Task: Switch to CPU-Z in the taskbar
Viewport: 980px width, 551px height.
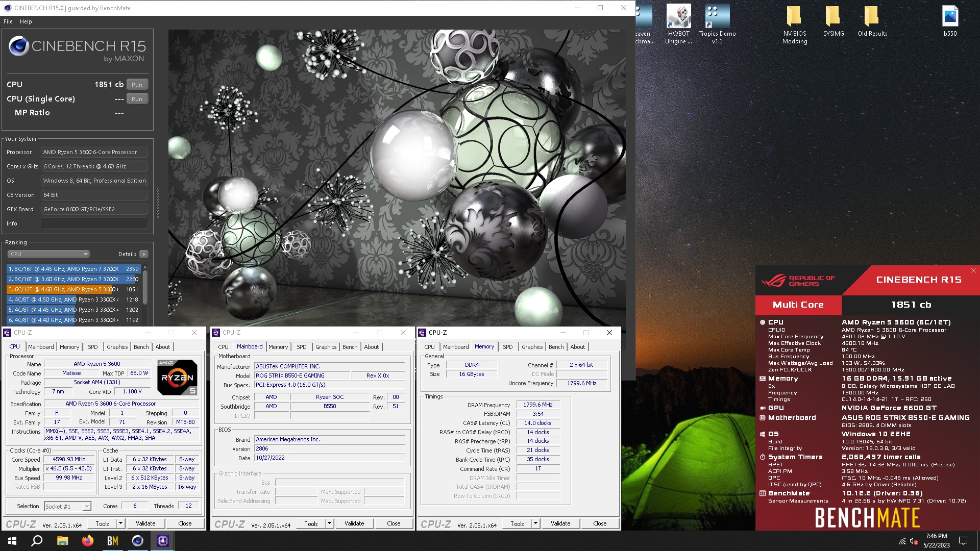Action: (x=163, y=541)
